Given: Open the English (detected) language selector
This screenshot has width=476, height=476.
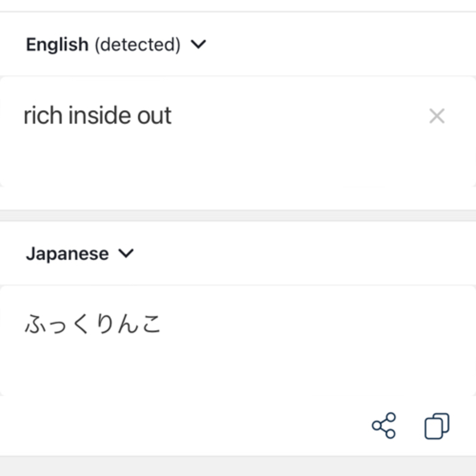Looking at the screenshot, I should (116, 45).
